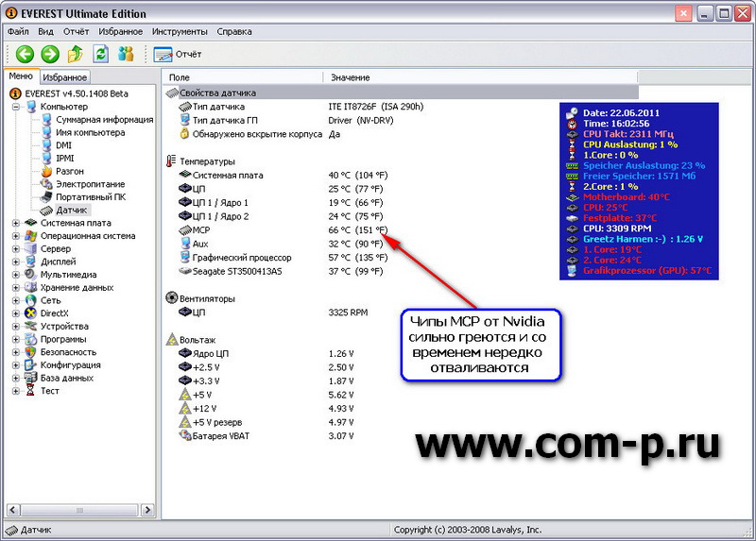Expand the Устройства tree node
756x541 pixels.
16,327
